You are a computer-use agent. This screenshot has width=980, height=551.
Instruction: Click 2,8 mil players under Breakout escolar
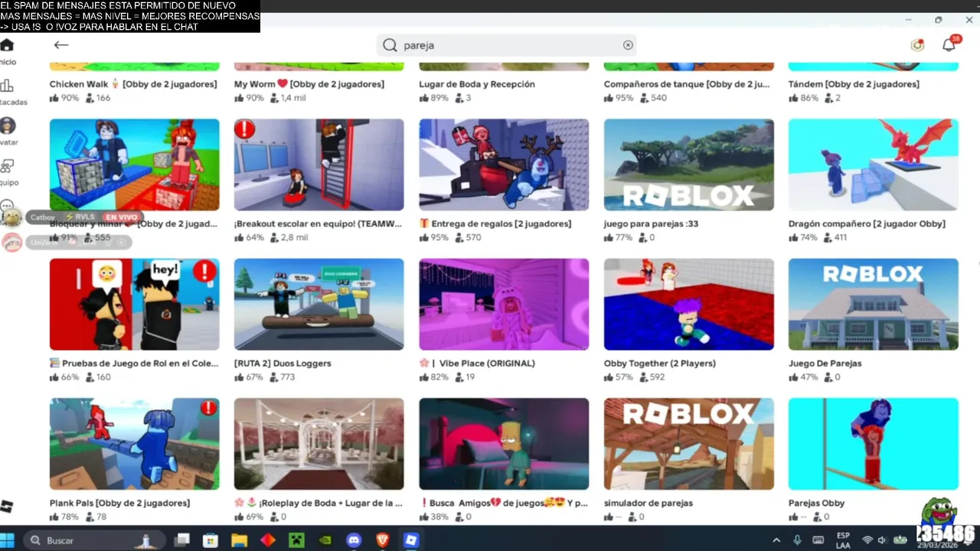(x=289, y=237)
